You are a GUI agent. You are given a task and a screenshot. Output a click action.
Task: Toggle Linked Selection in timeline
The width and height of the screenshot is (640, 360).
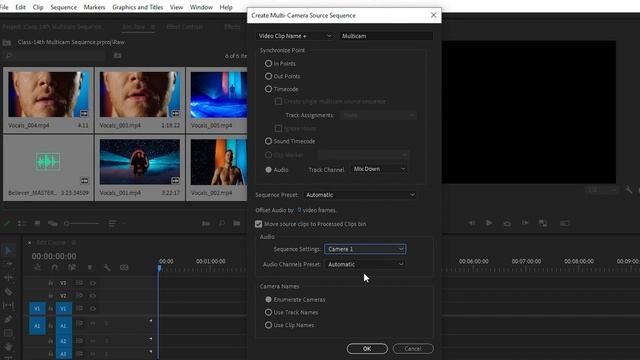coord(72,268)
